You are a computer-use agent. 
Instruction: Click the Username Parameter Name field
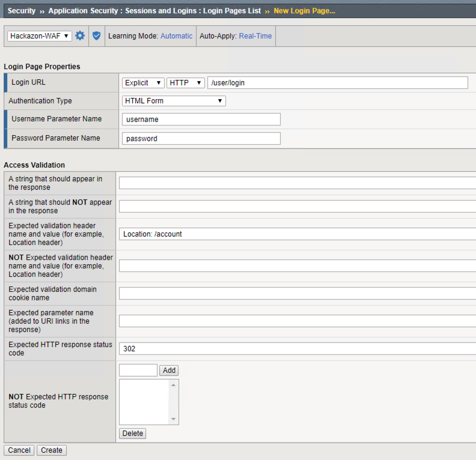[x=201, y=119]
